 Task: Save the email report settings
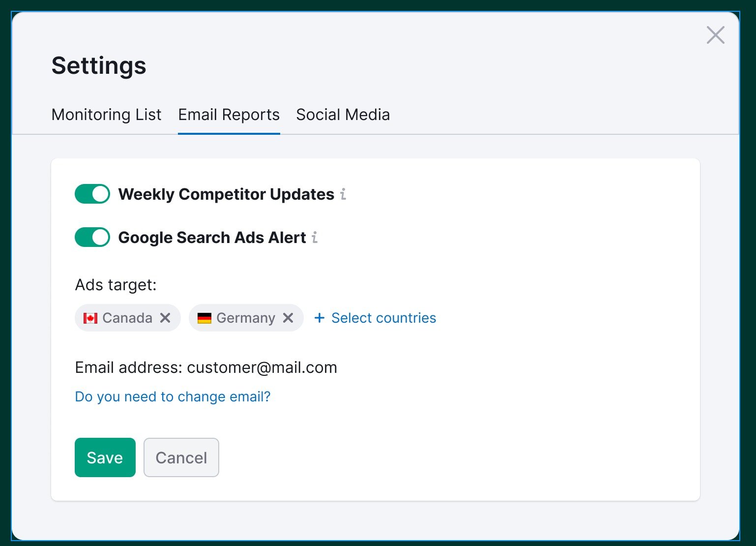[x=105, y=457]
